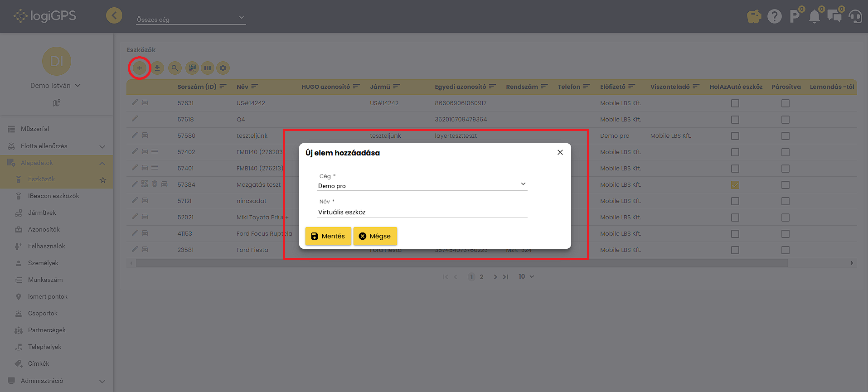Open the QR code toolbar icon

pyautogui.click(x=192, y=68)
